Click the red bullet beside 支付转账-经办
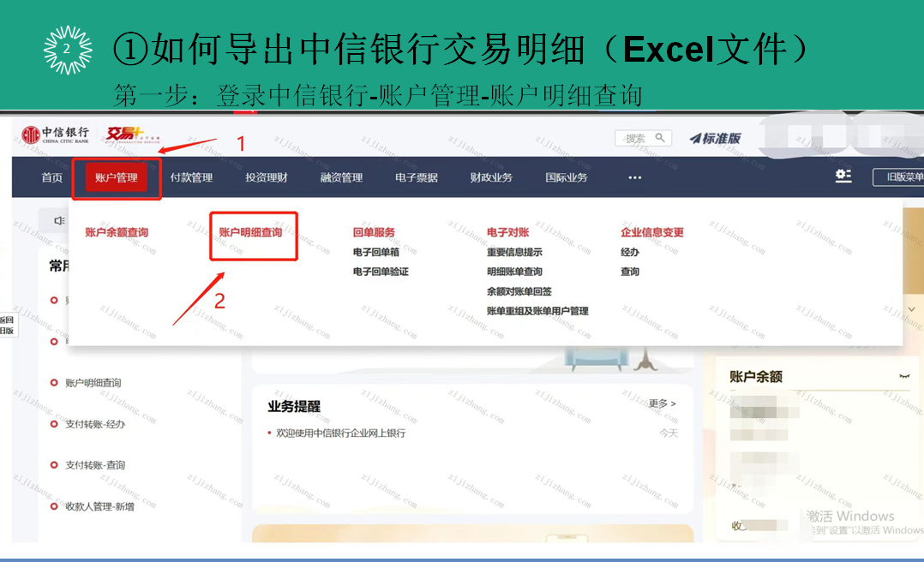Screen dimensions: 924x562 pyautogui.click(x=54, y=424)
